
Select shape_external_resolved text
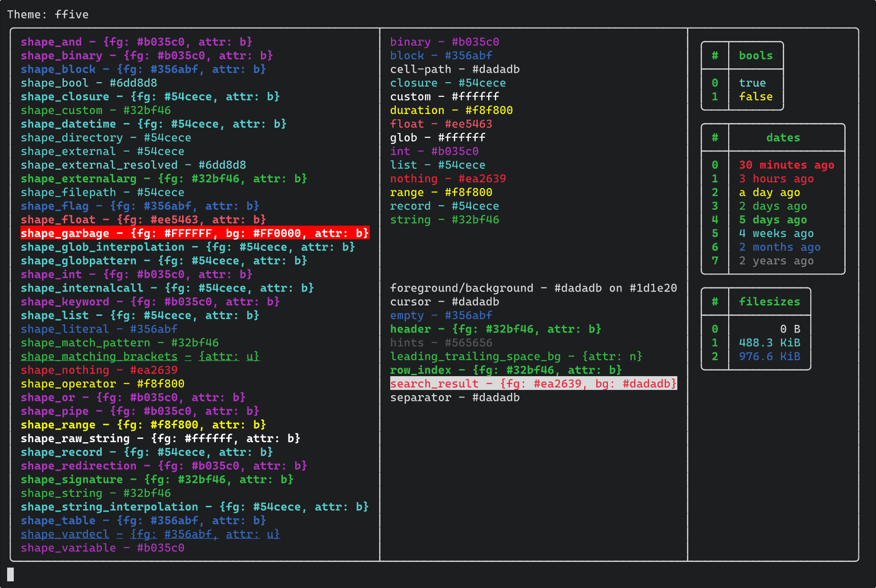point(134,165)
